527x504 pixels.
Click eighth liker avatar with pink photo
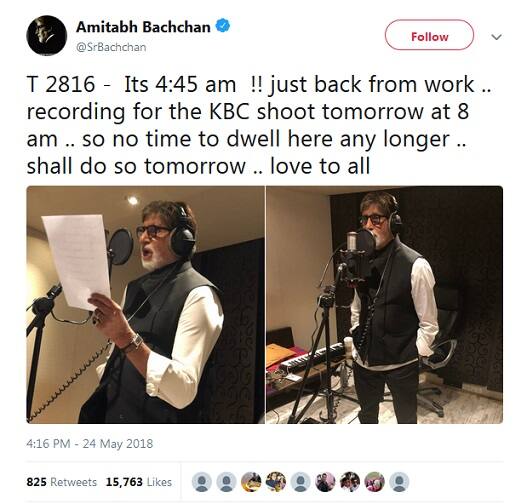374,482
